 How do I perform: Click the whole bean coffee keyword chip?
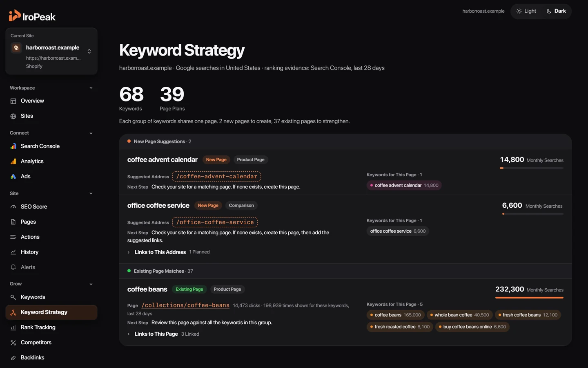[459, 315]
